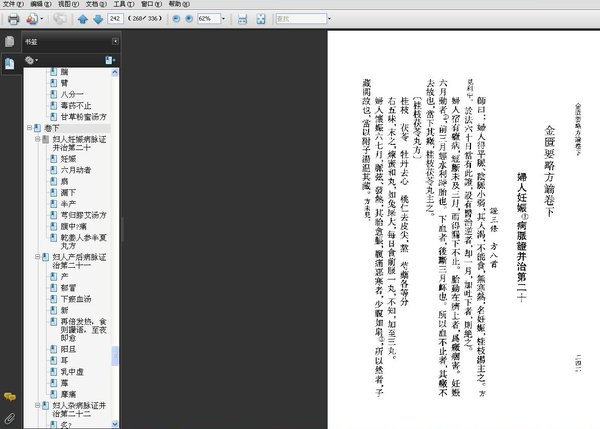Select the 甘草粉蜜汤方 bookmark
This screenshot has width=600, height=429.
(83, 116)
